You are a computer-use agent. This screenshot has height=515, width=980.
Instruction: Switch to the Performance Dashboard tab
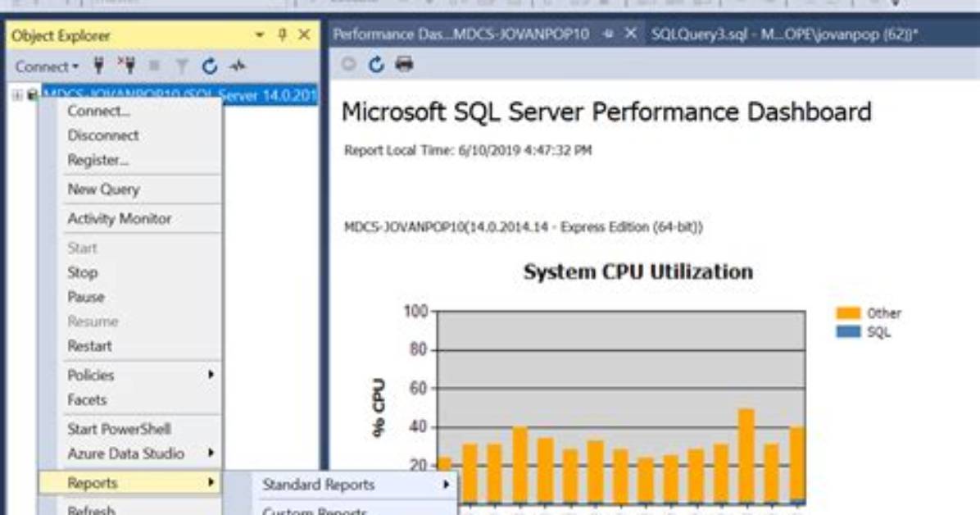pos(461,34)
